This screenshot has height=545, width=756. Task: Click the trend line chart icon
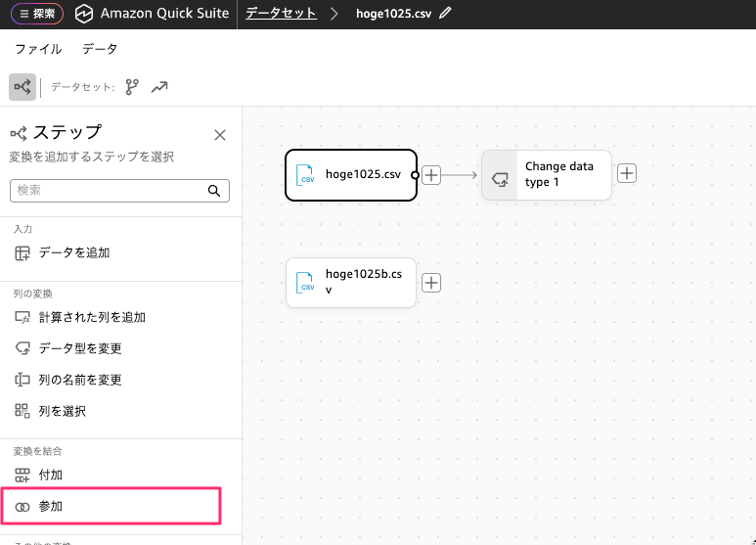(x=159, y=87)
